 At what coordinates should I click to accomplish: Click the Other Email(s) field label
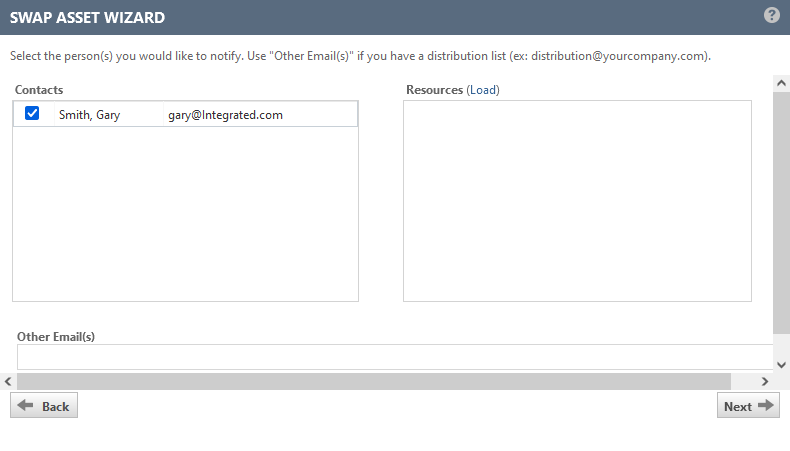click(x=56, y=337)
